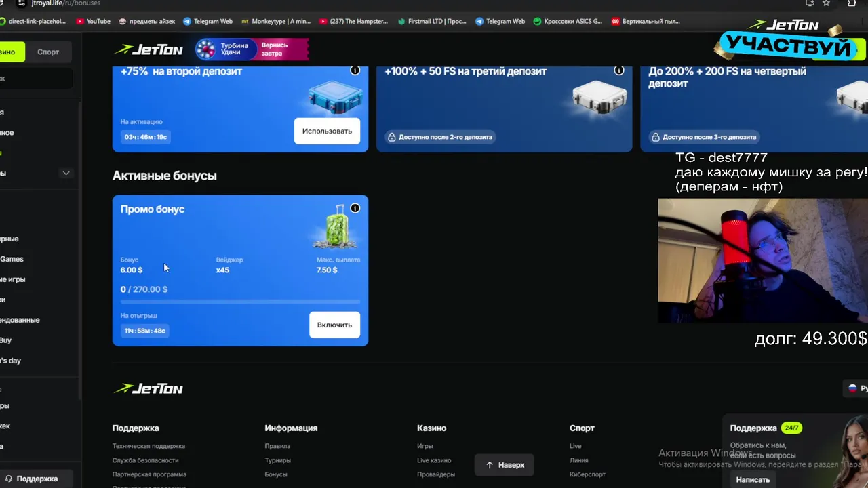
Task: Click the lock icon on Доступно после 2-го депозита
Action: click(391, 137)
